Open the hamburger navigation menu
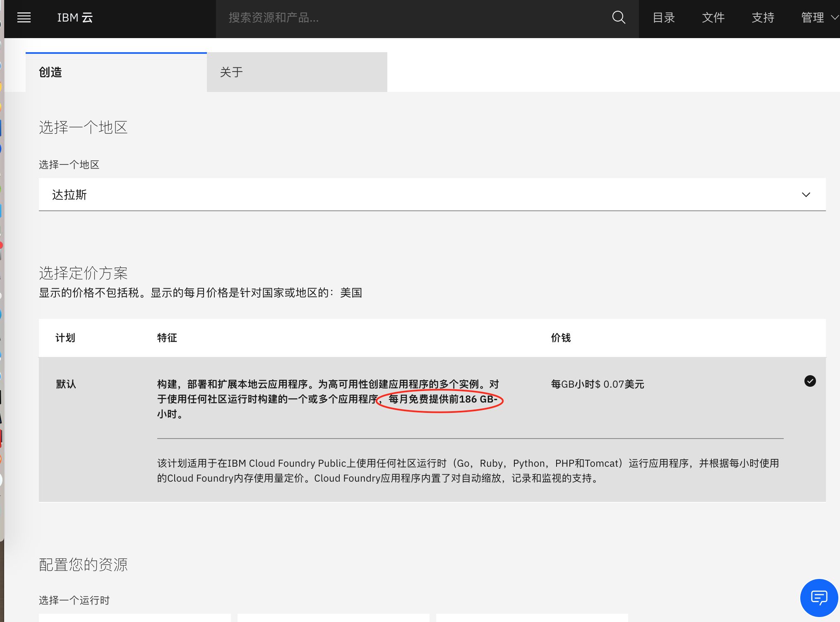Viewport: 840px width, 622px height. pos(24,17)
